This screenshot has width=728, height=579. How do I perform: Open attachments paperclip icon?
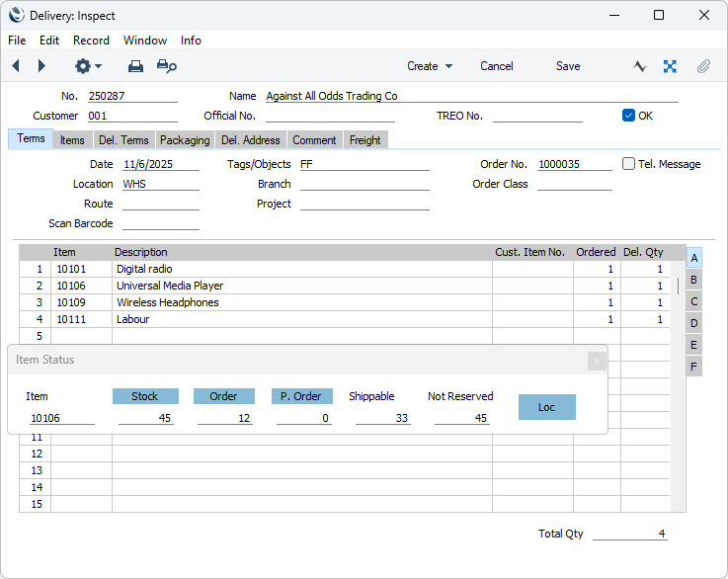(x=703, y=66)
